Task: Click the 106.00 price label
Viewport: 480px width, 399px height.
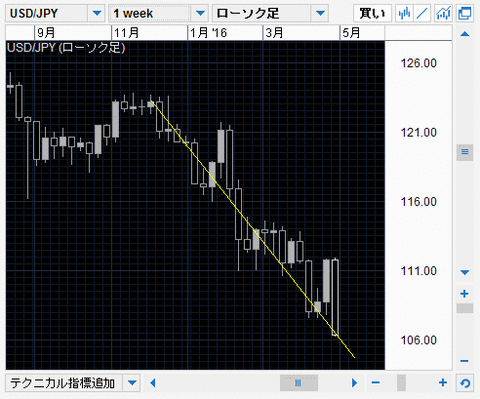Action: (419, 340)
